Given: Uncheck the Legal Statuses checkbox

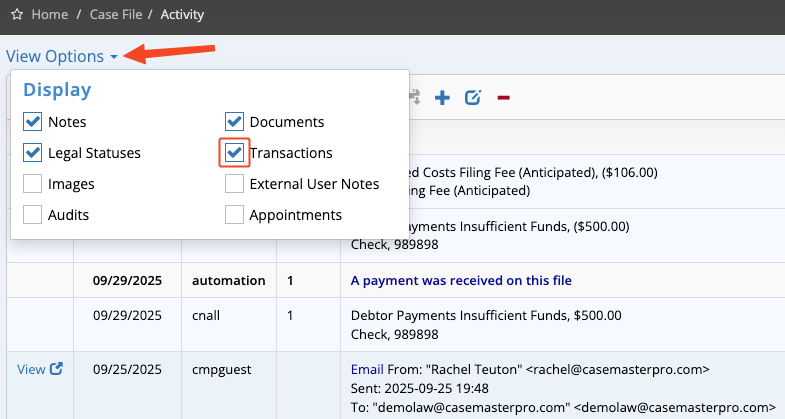Looking at the screenshot, I should [x=33, y=153].
